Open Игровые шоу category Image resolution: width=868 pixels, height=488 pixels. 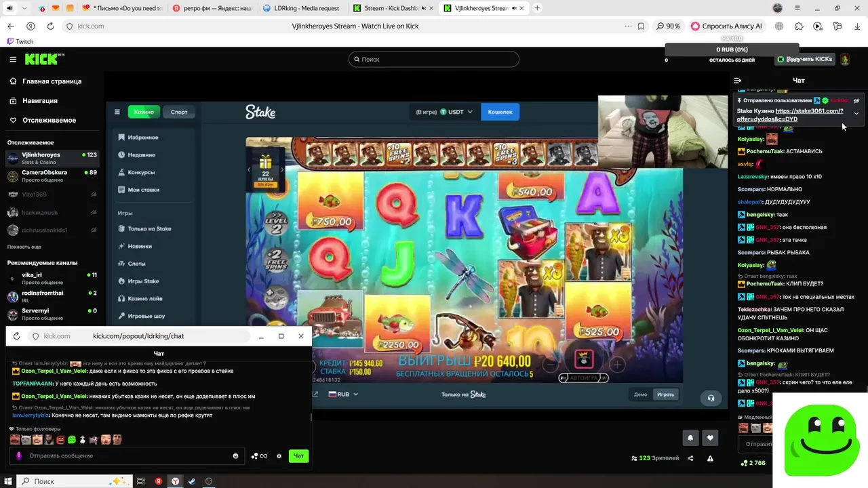click(140, 317)
